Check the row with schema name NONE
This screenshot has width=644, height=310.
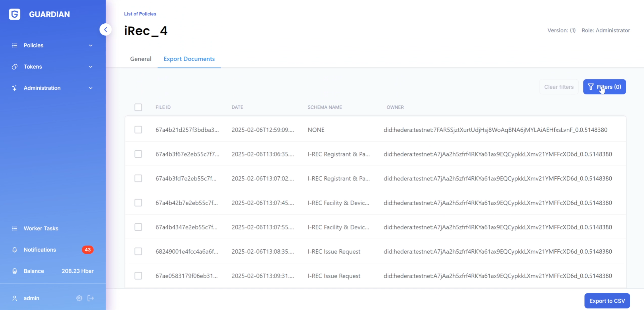coord(138,130)
